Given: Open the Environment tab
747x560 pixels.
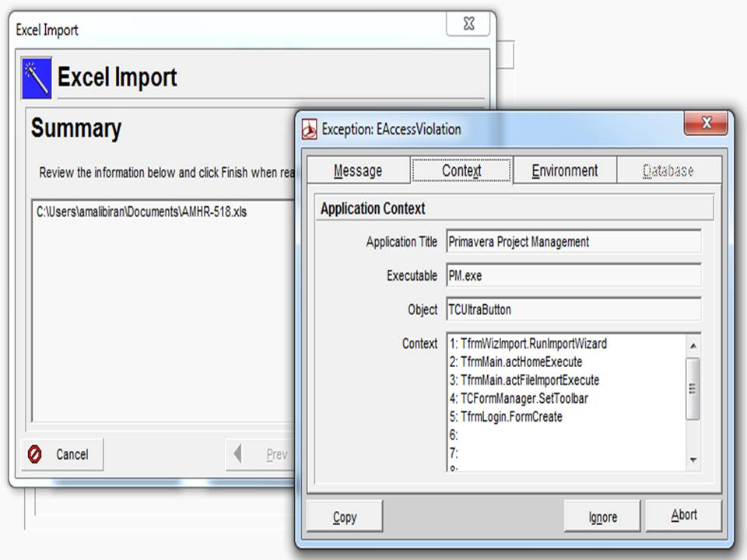Looking at the screenshot, I should [565, 170].
